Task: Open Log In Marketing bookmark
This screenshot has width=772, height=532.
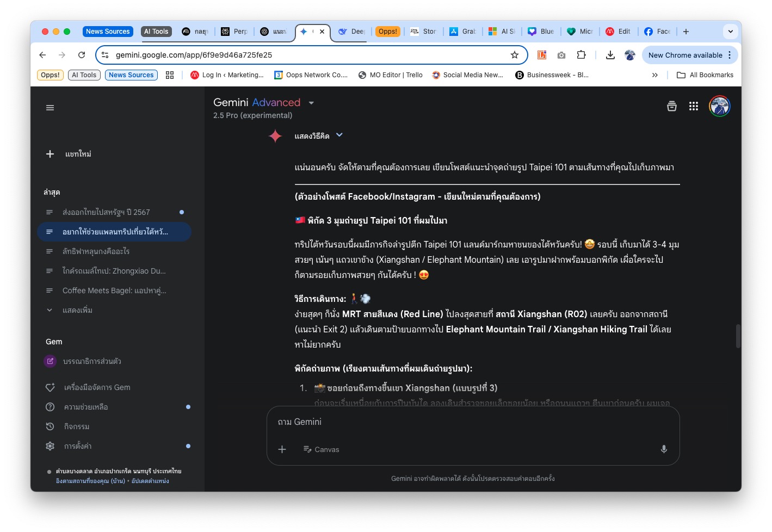Action: [x=227, y=75]
